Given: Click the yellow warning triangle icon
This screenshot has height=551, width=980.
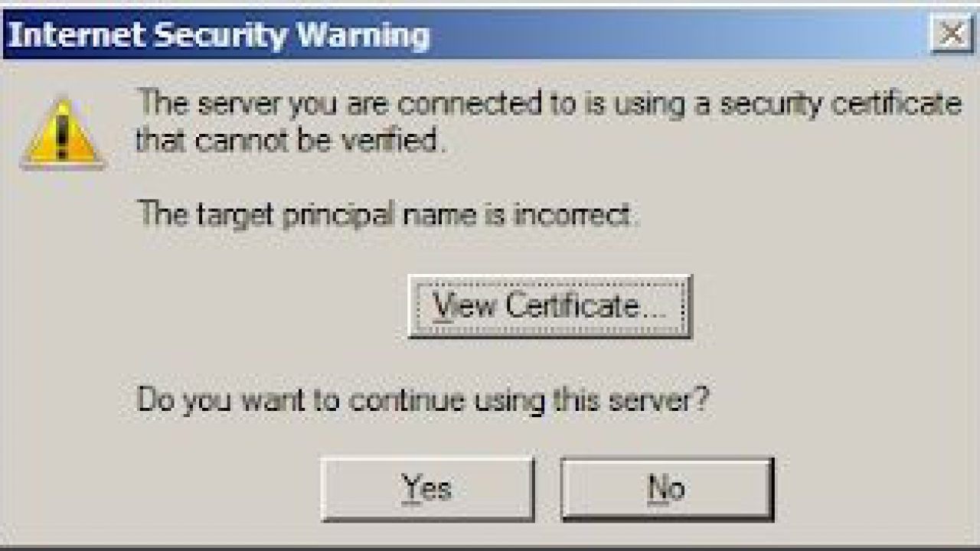Looking at the screenshot, I should pyautogui.click(x=63, y=133).
